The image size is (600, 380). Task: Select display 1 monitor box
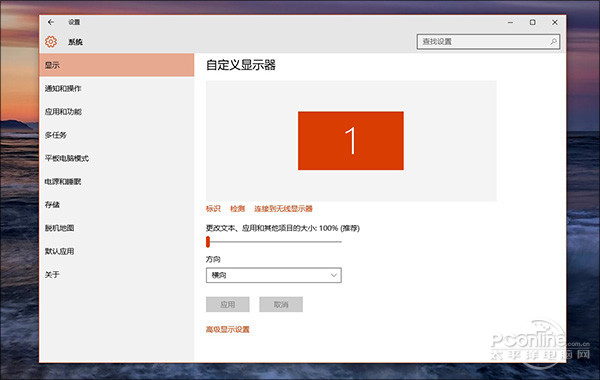coord(351,141)
